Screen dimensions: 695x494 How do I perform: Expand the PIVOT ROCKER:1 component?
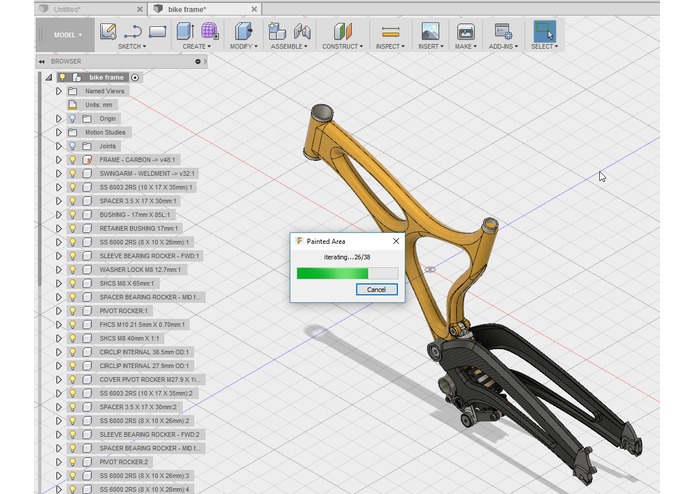coord(59,311)
